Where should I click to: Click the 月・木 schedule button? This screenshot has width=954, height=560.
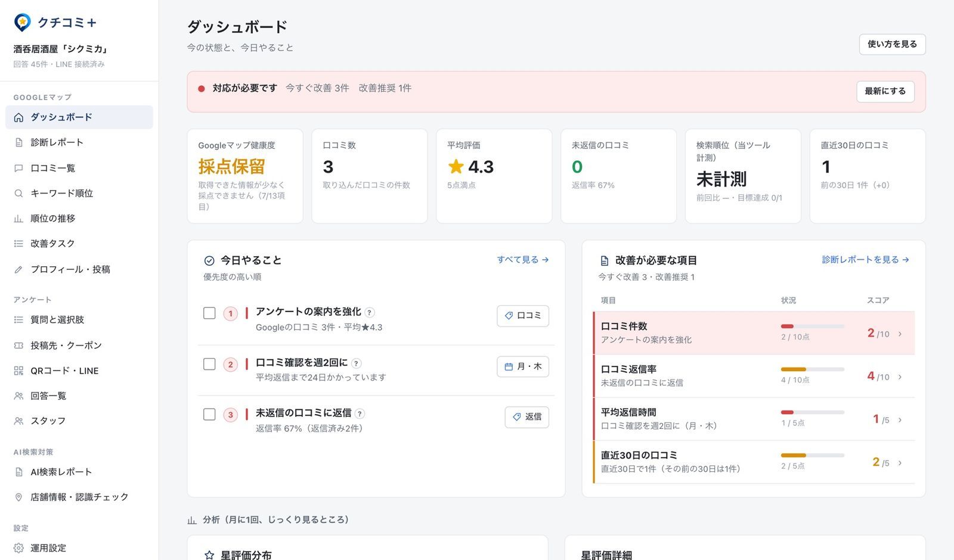click(523, 366)
